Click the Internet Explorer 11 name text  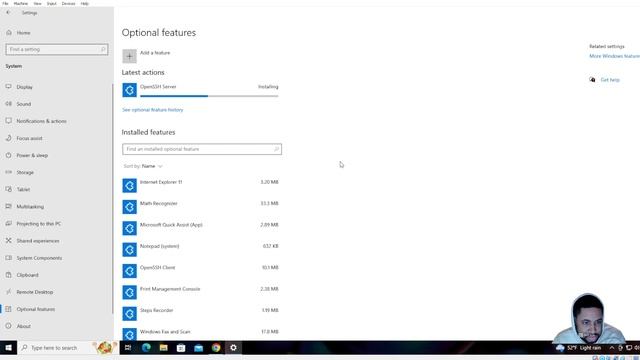tap(161, 182)
